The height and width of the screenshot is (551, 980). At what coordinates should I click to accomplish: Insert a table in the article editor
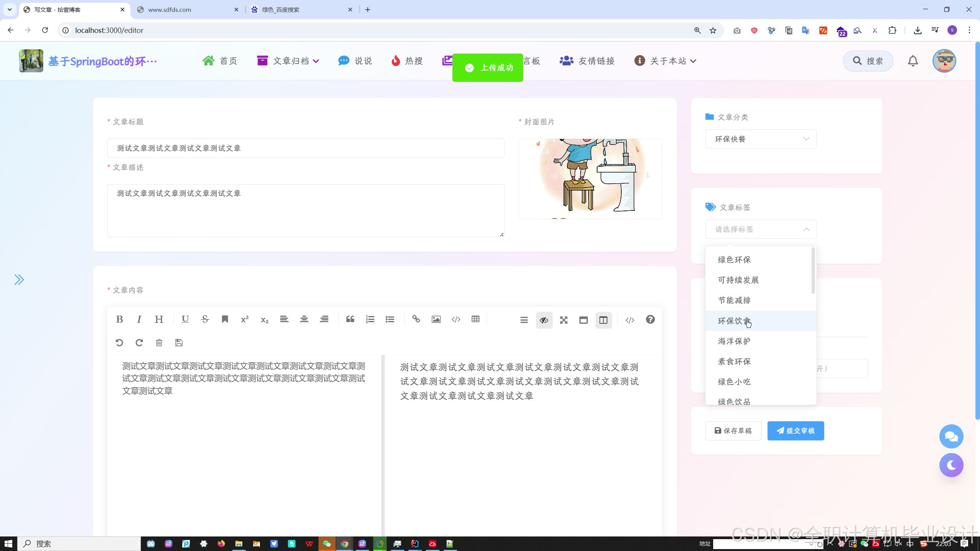[x=475, y=320]
